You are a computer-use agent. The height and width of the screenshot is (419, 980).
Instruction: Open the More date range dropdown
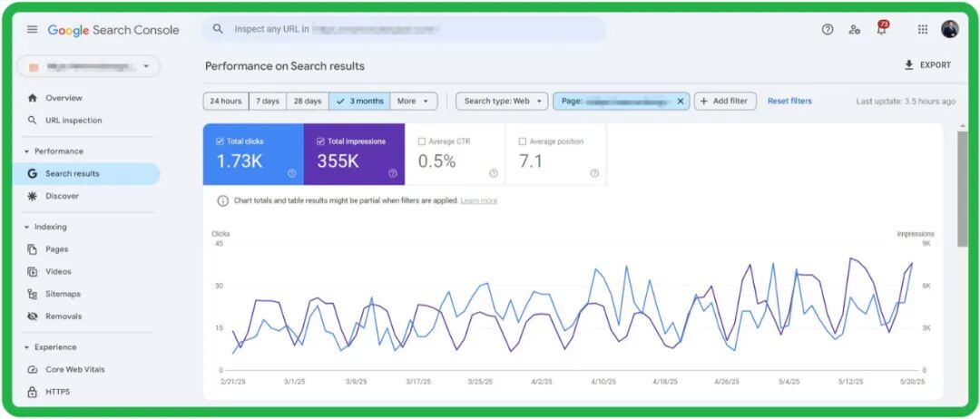click(x=416, y=102)
